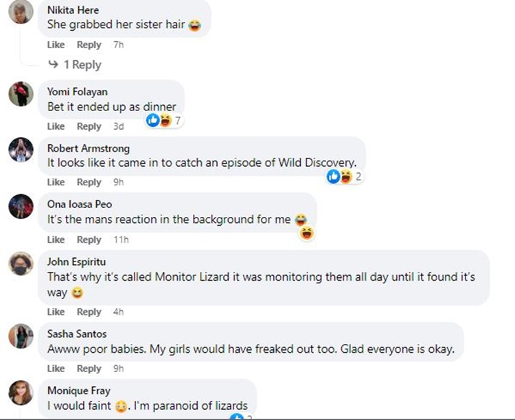
Task: Open the 11h timestamp on Ona's comment
Action: click(121, 240)
